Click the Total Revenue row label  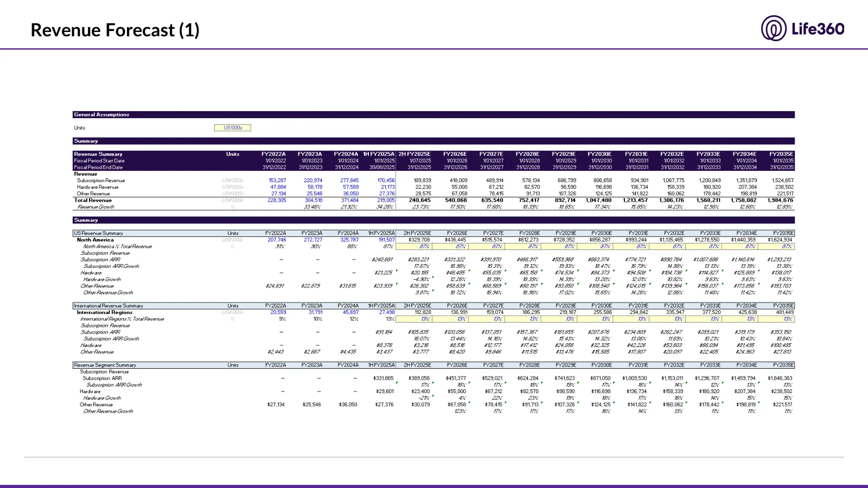click(93, 200)
